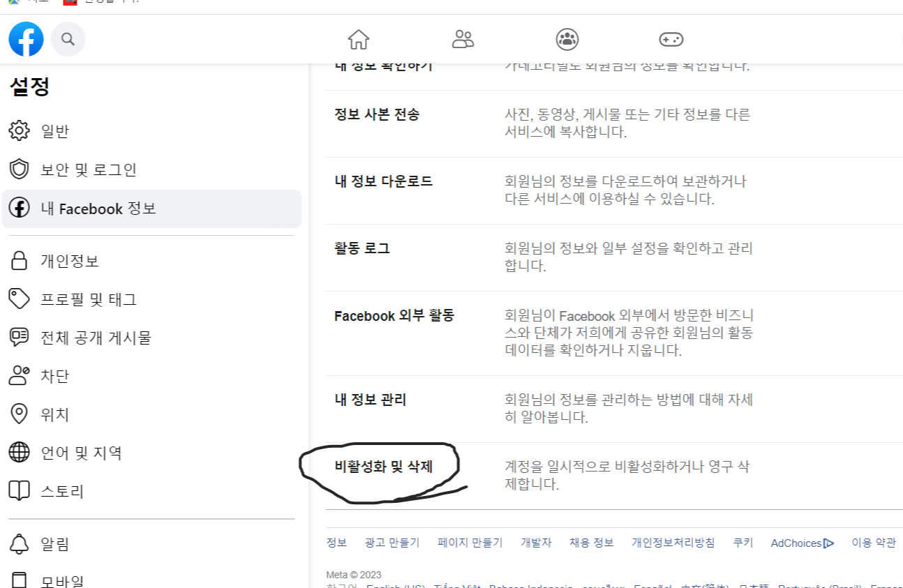Click the Gaming icon in the top navigation
The width and height of the screenshot is (903, 588).
pyautogui.click(x=671, y=40)
